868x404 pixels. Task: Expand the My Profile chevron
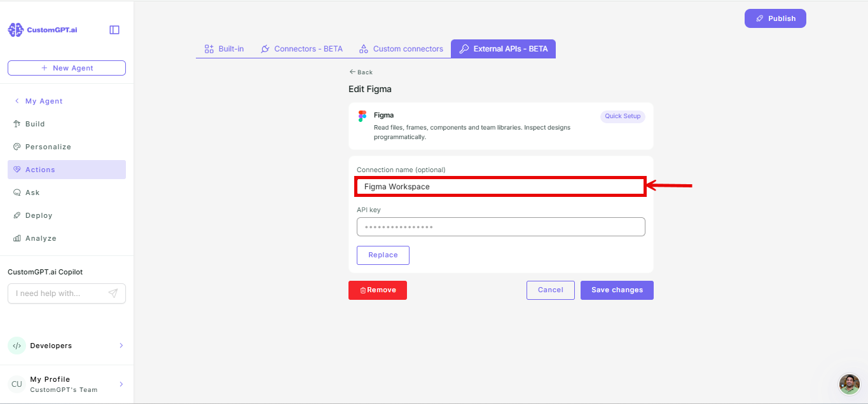(121, 384)
